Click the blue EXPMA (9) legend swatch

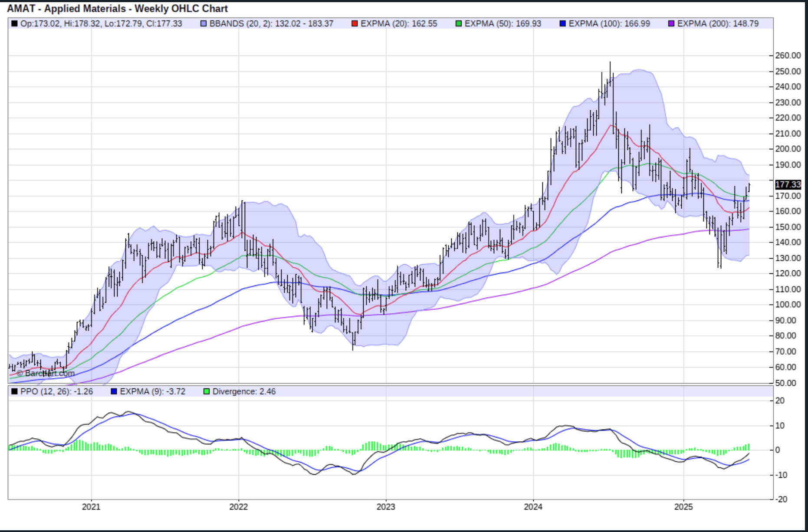tap(114, 391)
